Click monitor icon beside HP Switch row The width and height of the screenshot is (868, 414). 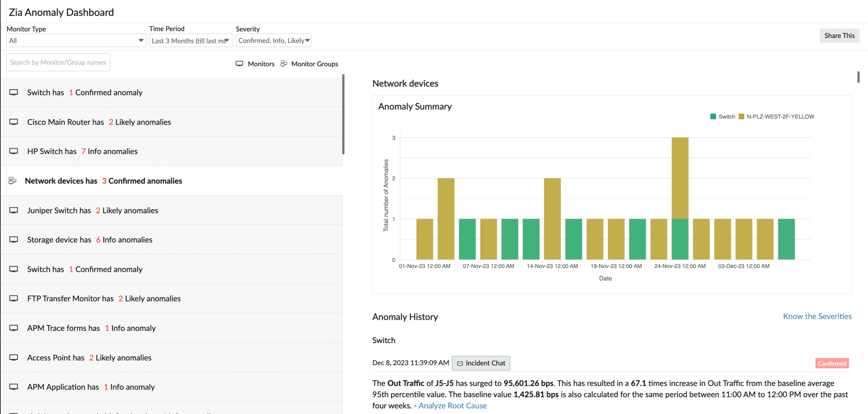[x=14, y=151]
